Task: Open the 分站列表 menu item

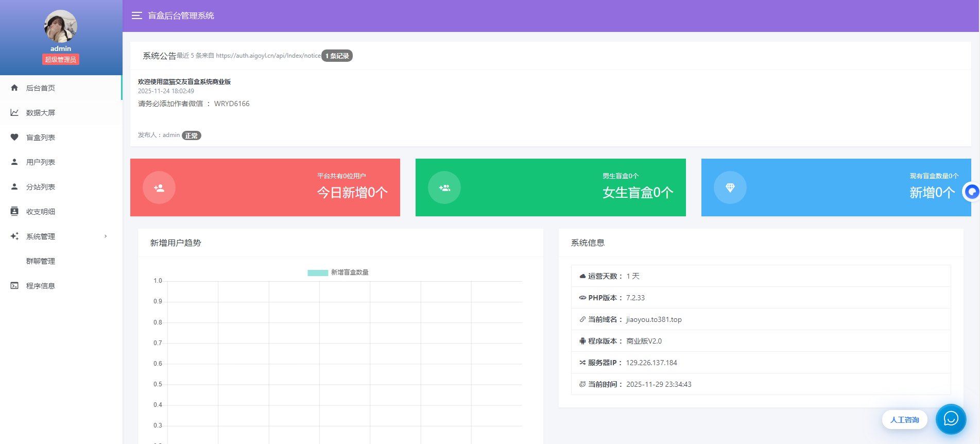Action: click(x=41, y=187)
